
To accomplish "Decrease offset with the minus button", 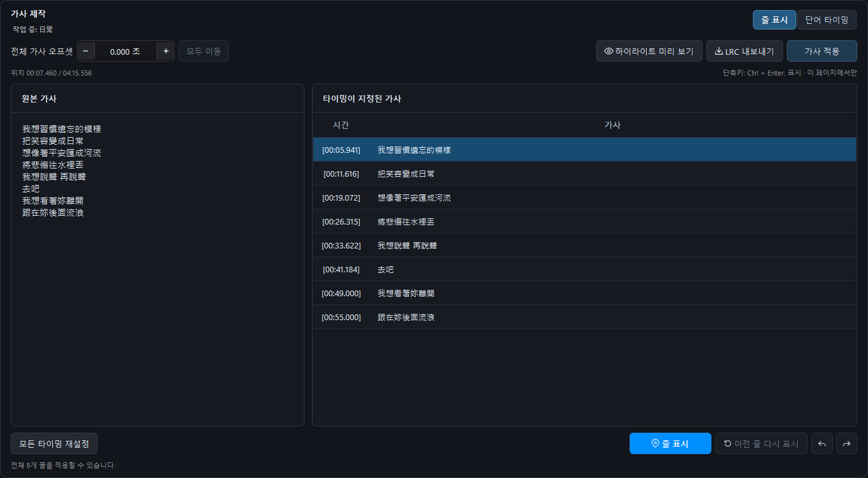I will tap(86, 51).
